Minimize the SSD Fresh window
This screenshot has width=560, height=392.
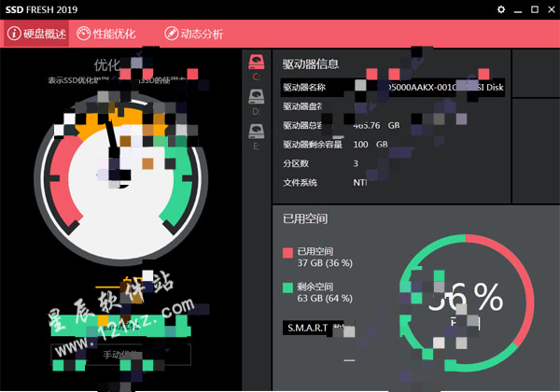(x=518, y=10)
